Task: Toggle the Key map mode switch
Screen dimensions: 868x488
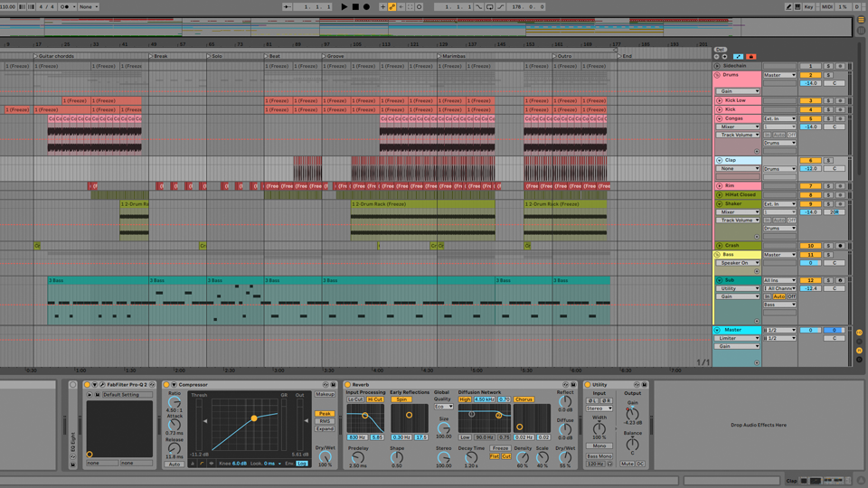Action: (x=808, y=6)
